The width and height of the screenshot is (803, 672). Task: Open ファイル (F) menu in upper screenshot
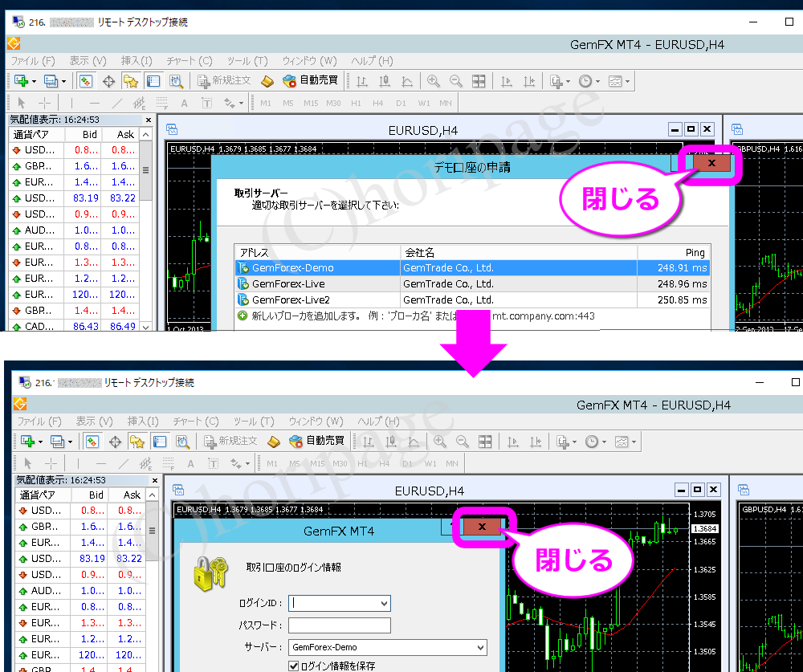point(33,61)
